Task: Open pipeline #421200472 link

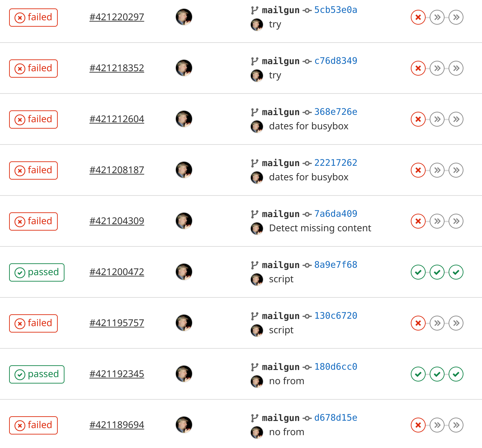Action: click(117, 272)
